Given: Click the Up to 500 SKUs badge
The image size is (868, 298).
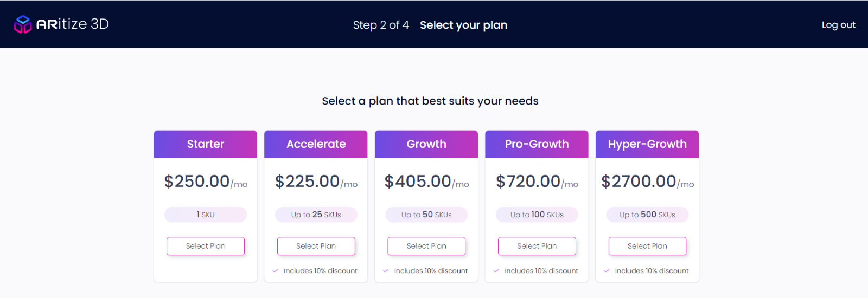Looking at the screenshot, I should (x=647, y=215).
